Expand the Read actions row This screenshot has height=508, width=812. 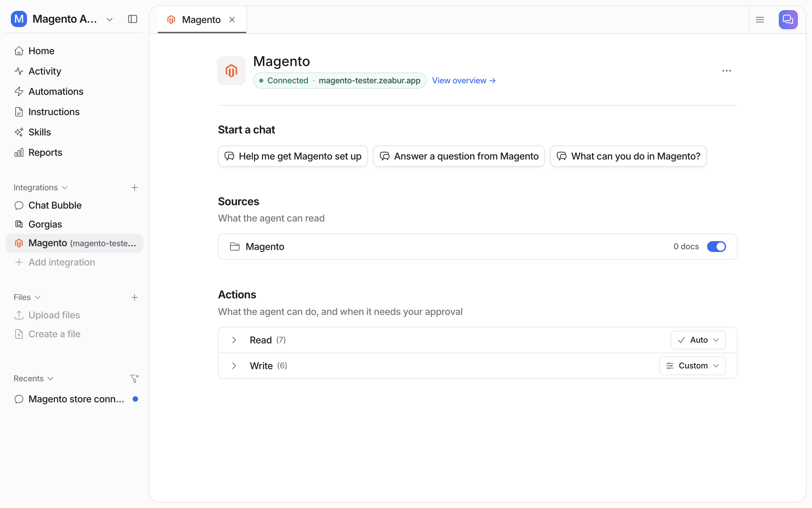click(234, 340)
